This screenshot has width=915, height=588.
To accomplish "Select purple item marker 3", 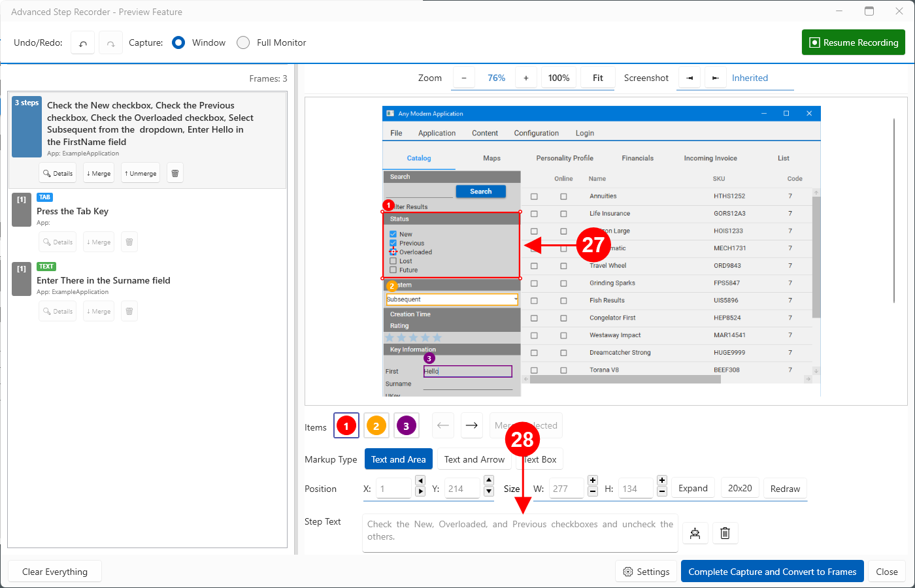I will (x=406, y=426).
